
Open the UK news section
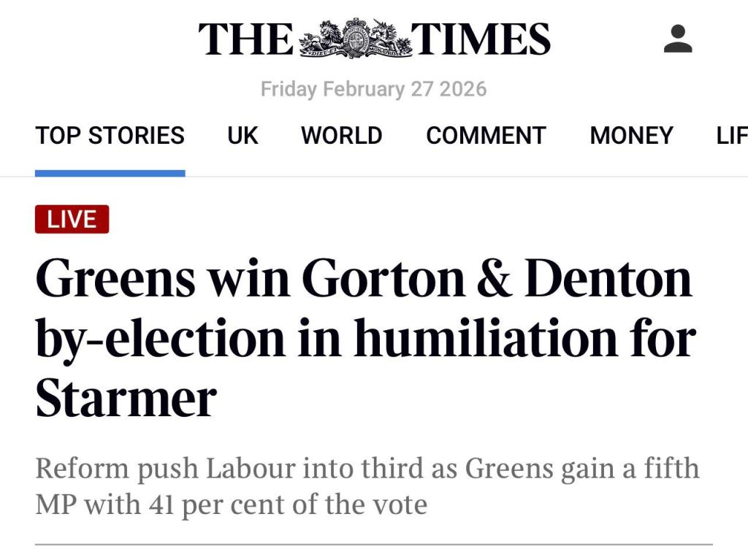[x=243, y=136]
